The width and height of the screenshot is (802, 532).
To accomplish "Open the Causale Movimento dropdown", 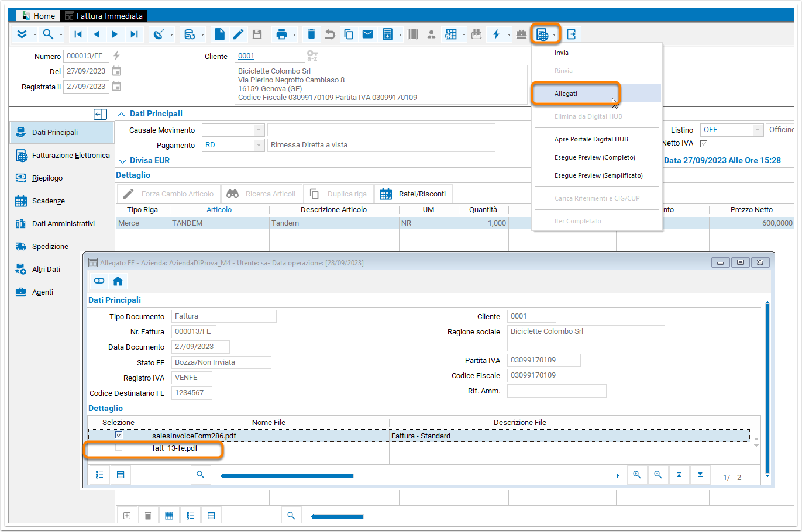I will [259, 130].
